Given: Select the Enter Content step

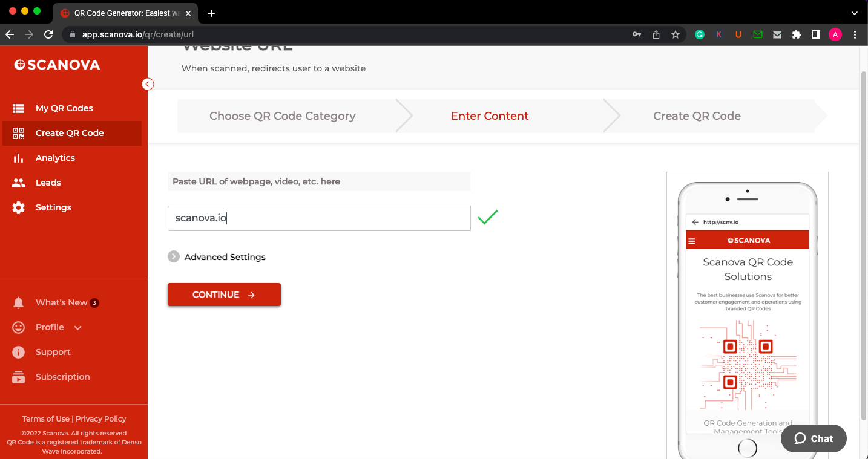Looking at the screenshot, I should (490, 116).
